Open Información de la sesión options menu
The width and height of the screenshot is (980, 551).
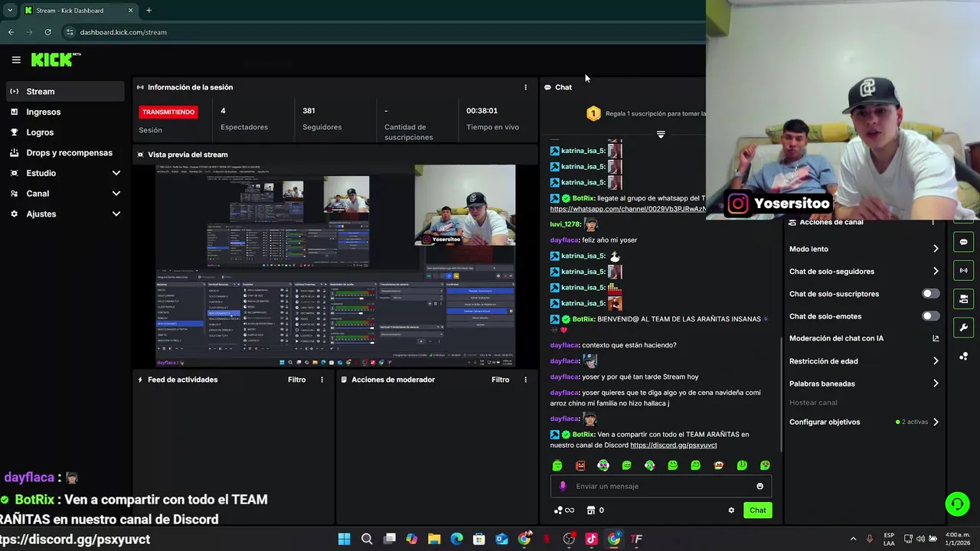point(525,87)
